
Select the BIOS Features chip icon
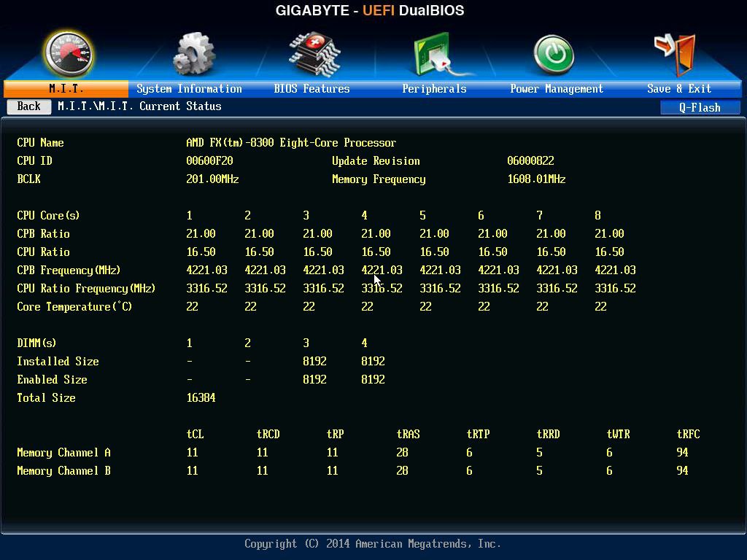[314, 54]
